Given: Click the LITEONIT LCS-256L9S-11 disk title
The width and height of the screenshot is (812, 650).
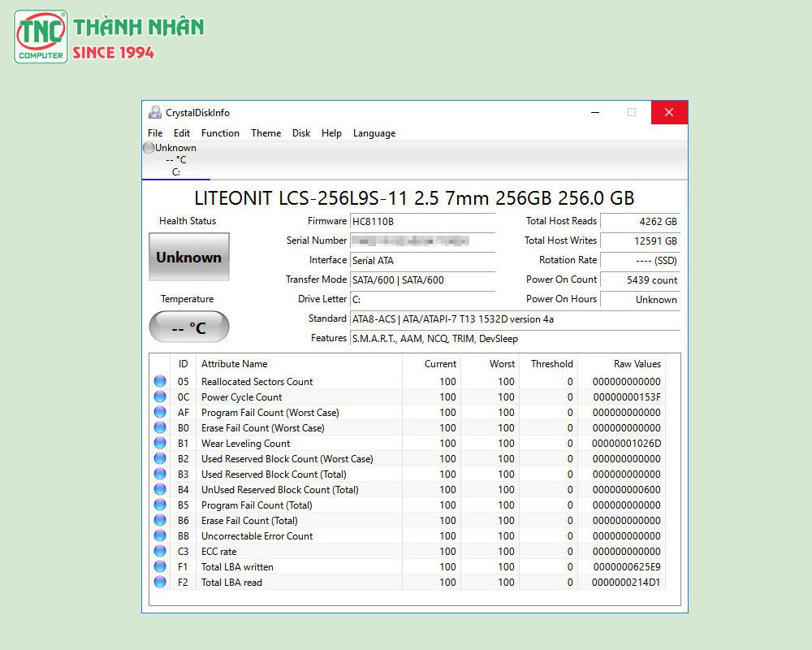Looking at the screenshot, I should [x=414, y=198].
